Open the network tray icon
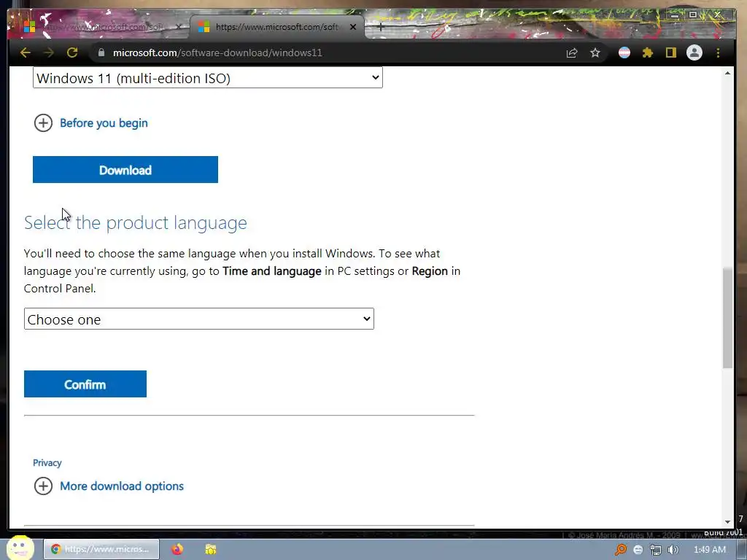 coord(656,550)
